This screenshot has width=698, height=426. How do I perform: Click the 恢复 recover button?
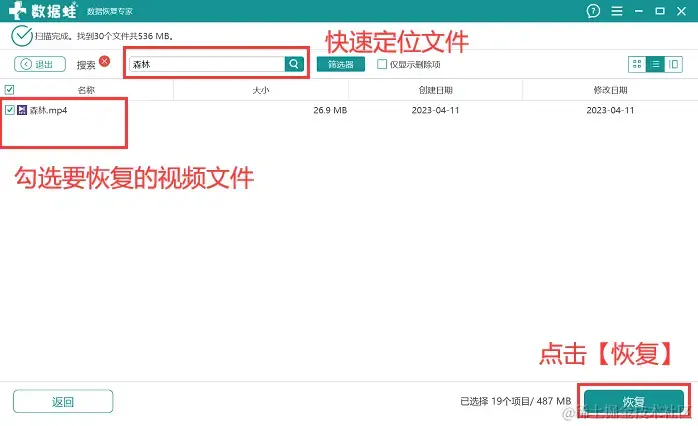[x=633, y=402]
